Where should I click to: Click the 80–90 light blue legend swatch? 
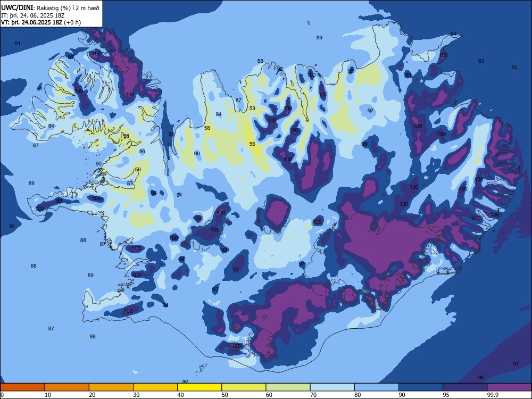tap(377, 387)
